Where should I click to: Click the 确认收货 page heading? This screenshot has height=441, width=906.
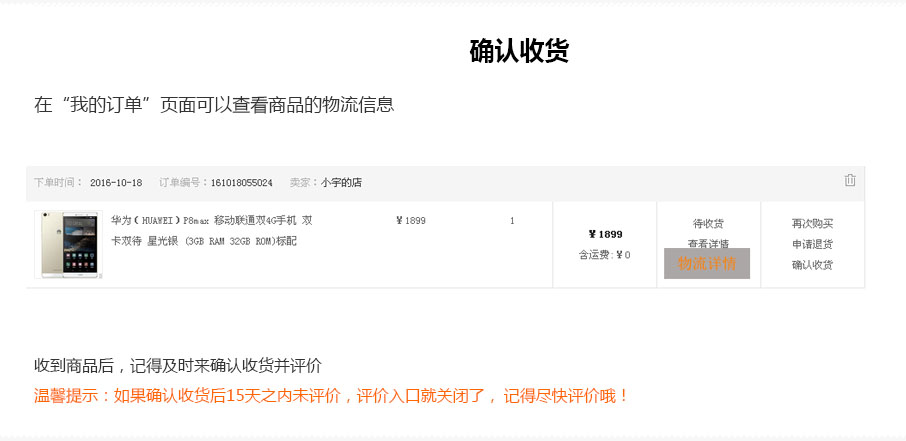[x=519, y=51]
